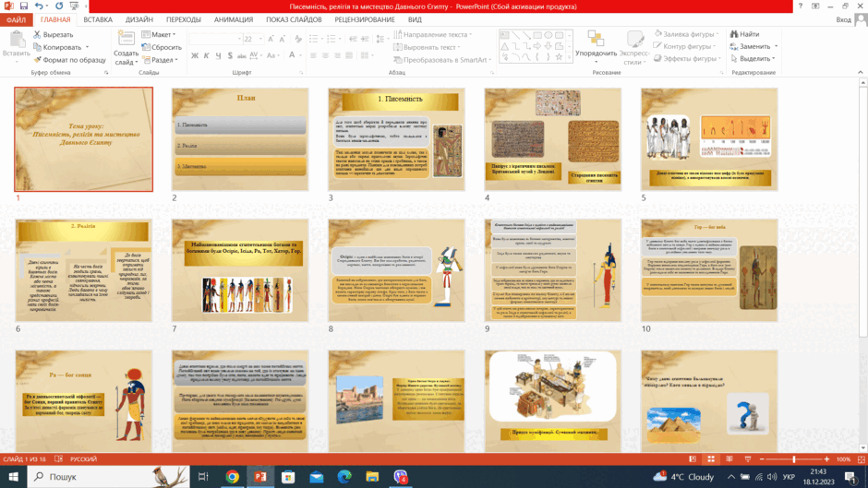Toggle bold Ж formatting
Screen dimensions: 868x488
pos(194,55)
